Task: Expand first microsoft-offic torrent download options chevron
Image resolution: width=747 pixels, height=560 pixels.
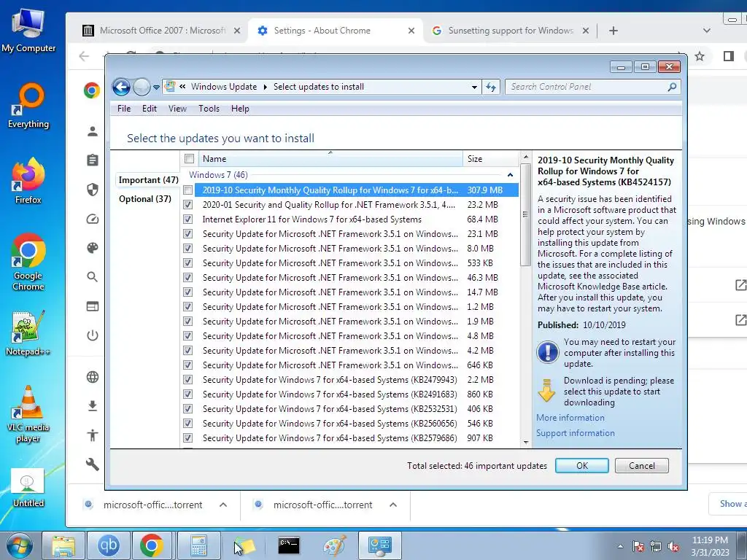Action: (223, 505)
